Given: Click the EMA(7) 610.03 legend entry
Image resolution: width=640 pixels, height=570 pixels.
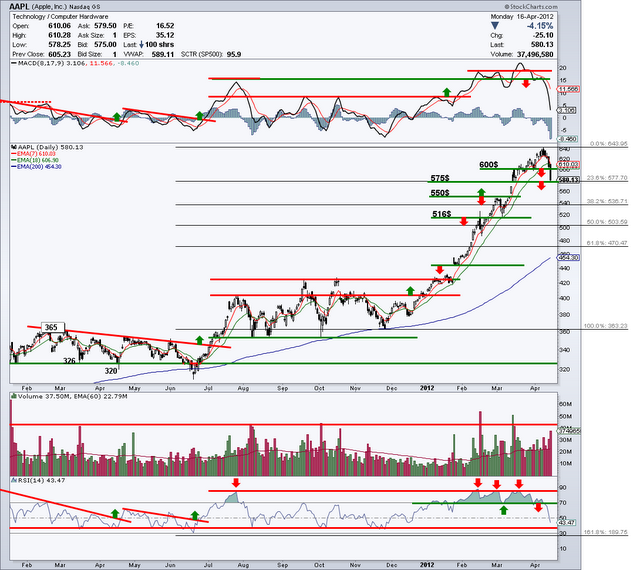Looking at the screenshot, I should [35, 154].
